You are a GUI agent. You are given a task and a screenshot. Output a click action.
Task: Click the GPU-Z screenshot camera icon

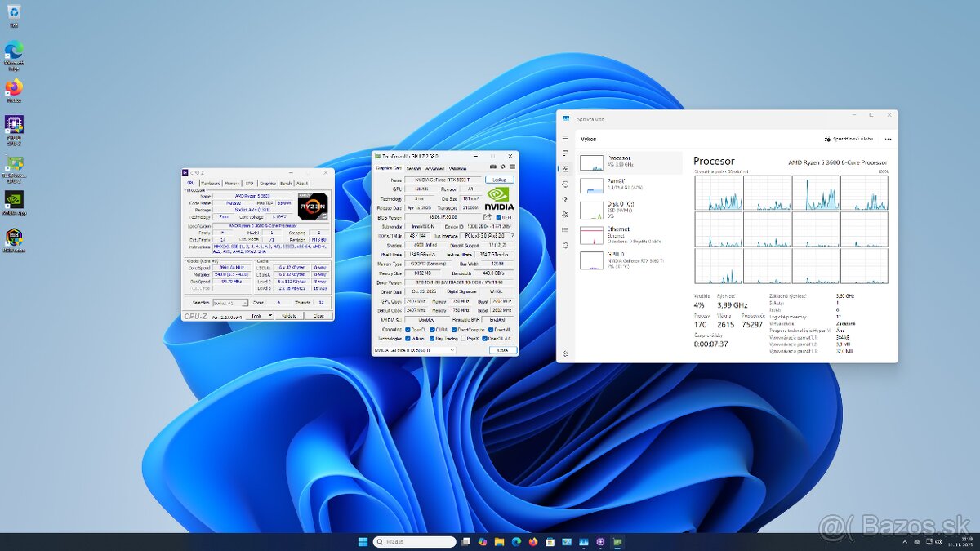tap(492, 165)
